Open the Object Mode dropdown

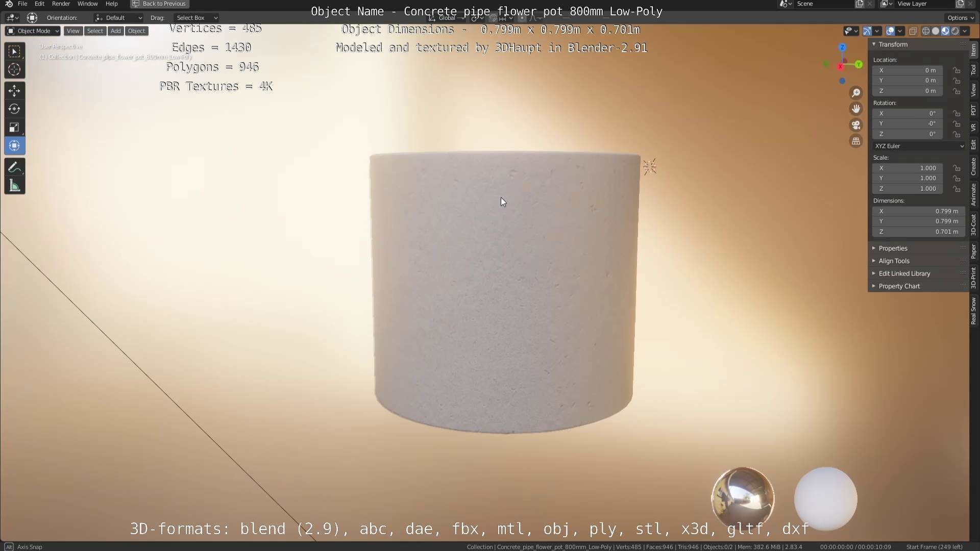point(33,31)
